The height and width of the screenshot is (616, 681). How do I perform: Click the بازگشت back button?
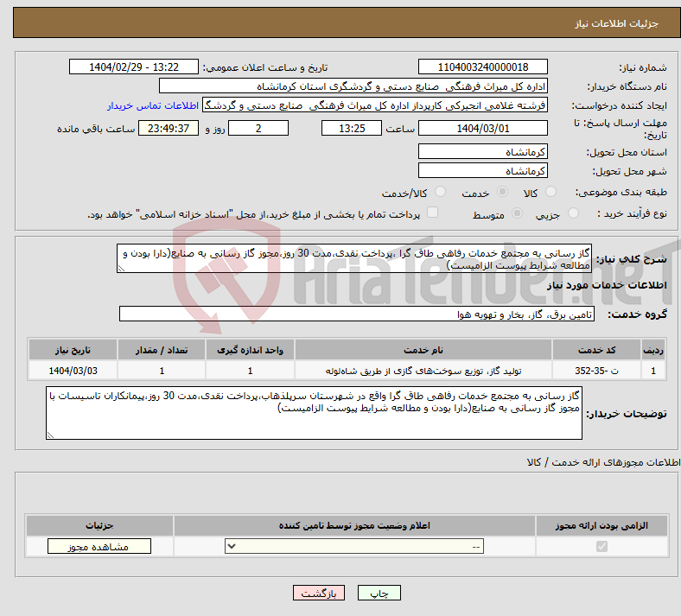[x=319, y=593]
